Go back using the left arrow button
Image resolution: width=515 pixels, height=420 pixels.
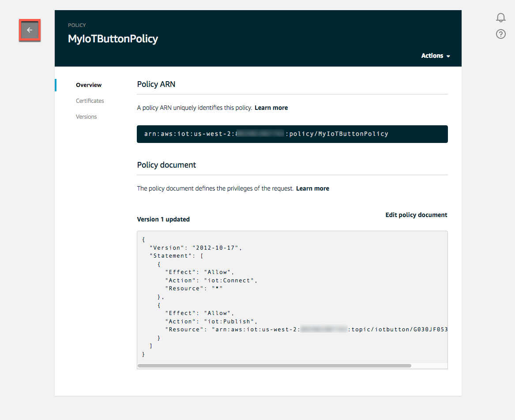(x=30, y=30)
